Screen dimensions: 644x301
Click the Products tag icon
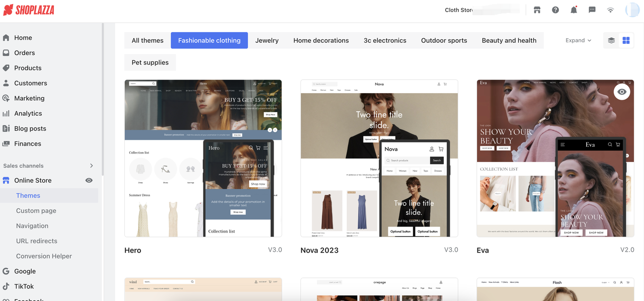pyautogui.click(x=6, y=68)
